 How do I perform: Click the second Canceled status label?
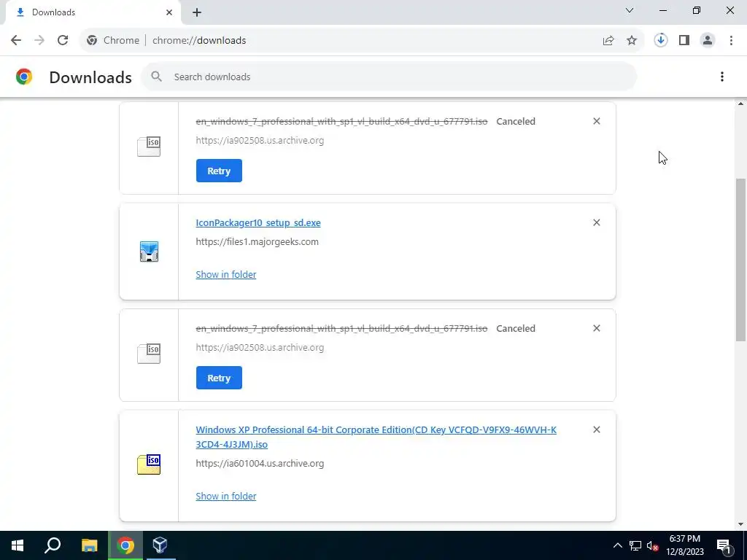tap(516, 329)
